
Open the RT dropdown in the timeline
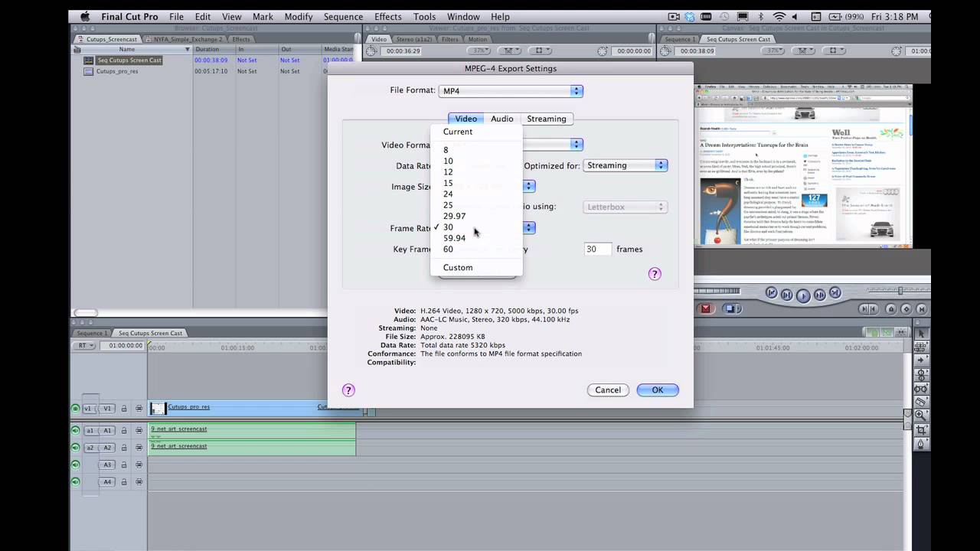[x=84, y=346]
